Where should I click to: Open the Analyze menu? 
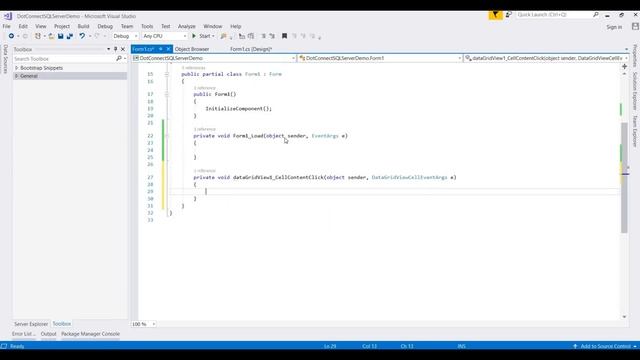187,26
